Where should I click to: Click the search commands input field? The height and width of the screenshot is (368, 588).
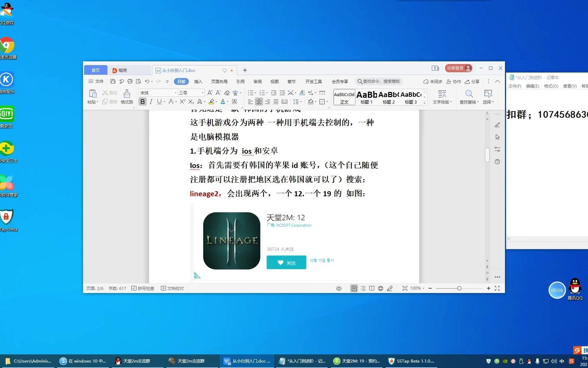click(x=379, y=81)
